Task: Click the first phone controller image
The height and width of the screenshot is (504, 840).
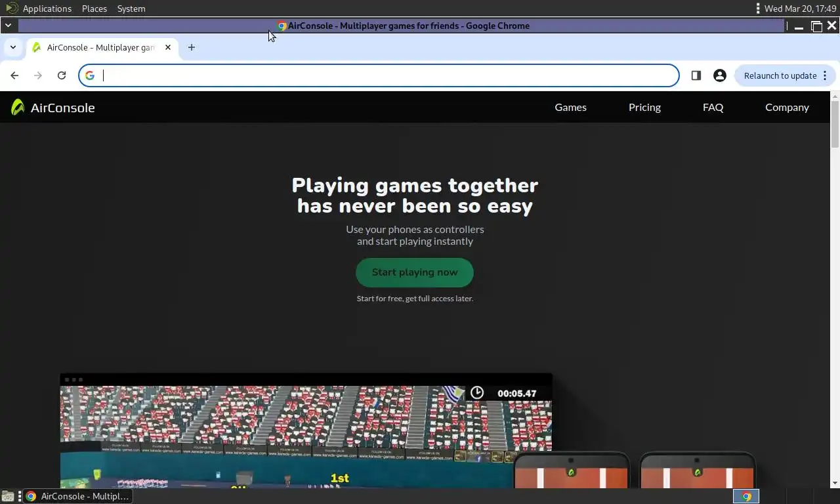Action: pos(571,471)
